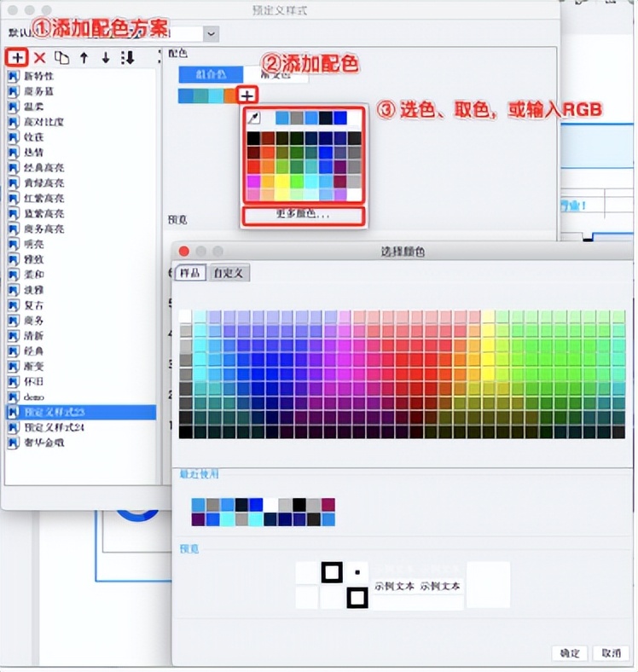Duplicate the selected style with the copy icon
The height and width of the screenshot is (672, 638).
tap(61, 57)
